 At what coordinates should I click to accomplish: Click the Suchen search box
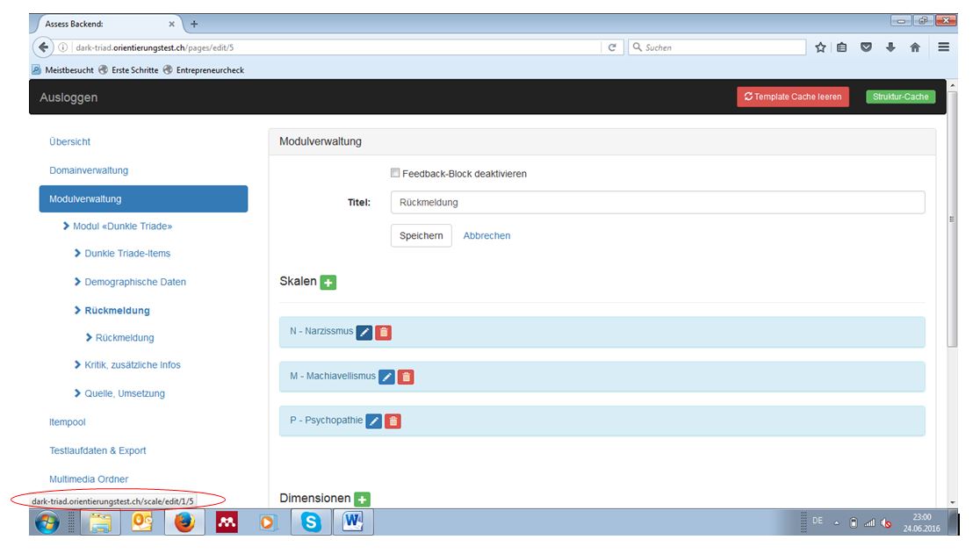(717, 47)
